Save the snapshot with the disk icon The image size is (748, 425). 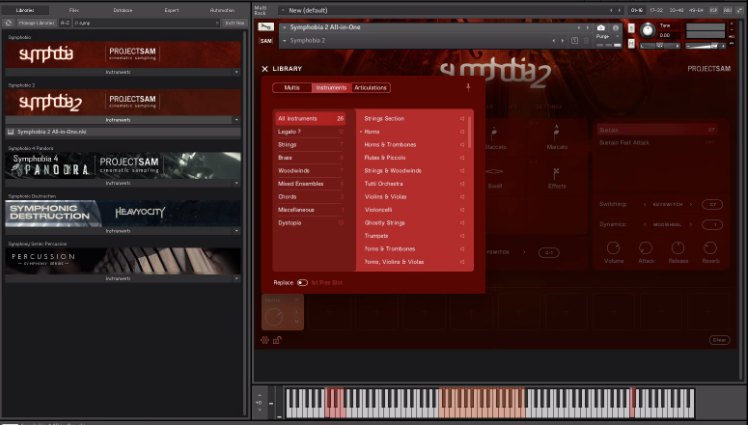point(575,41)
